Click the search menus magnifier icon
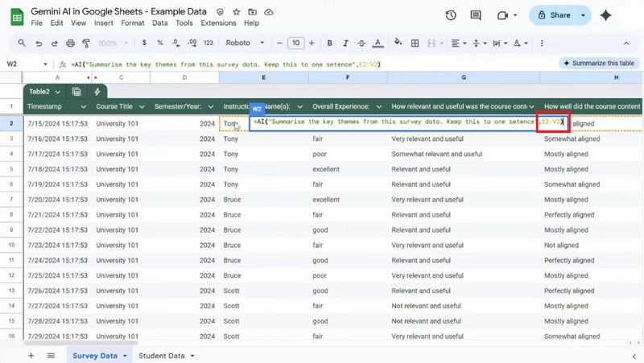This screenshot has height=363, width=644. (20, 43)
